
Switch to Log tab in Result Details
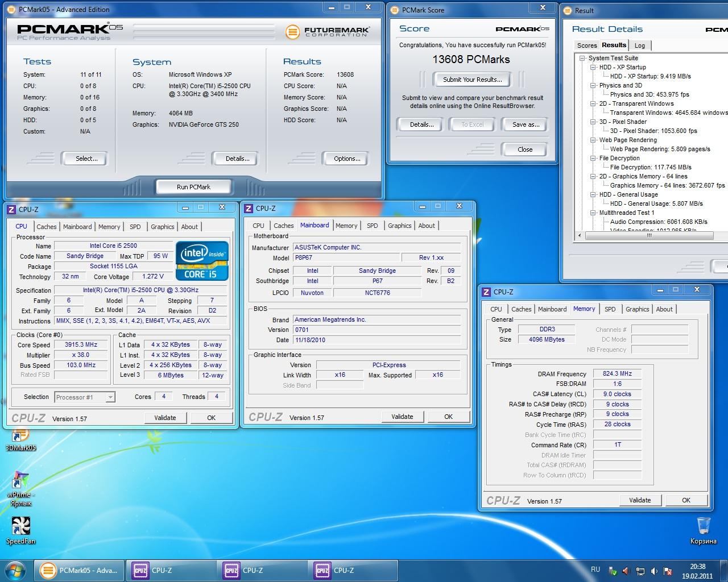coord(640,45)
